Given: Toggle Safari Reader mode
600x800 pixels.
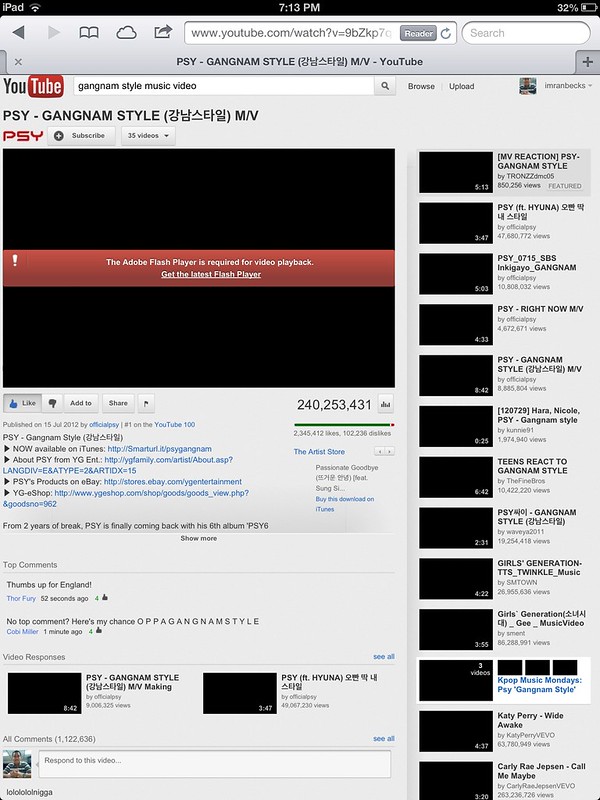Looking at the screenshot, I should point(418,33).
